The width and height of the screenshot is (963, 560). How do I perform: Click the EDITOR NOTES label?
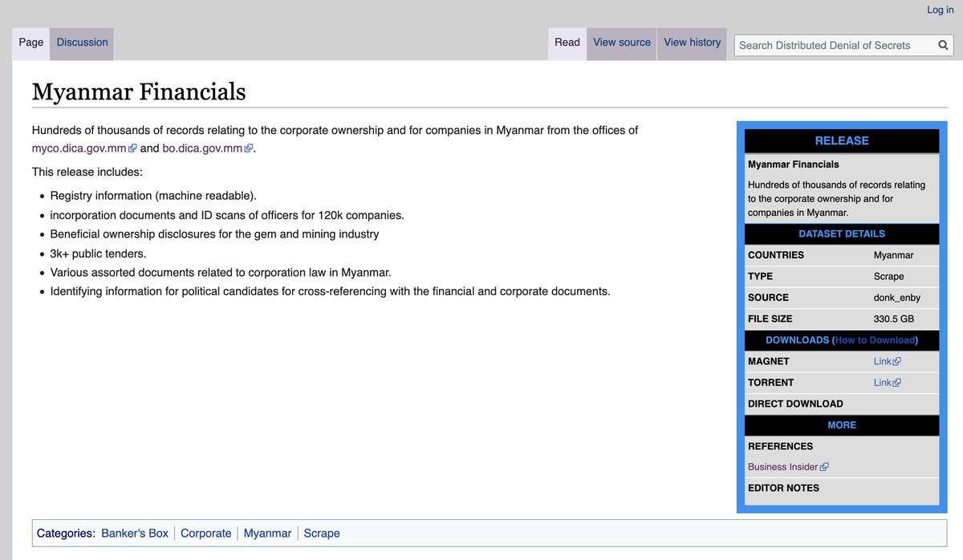783,488
